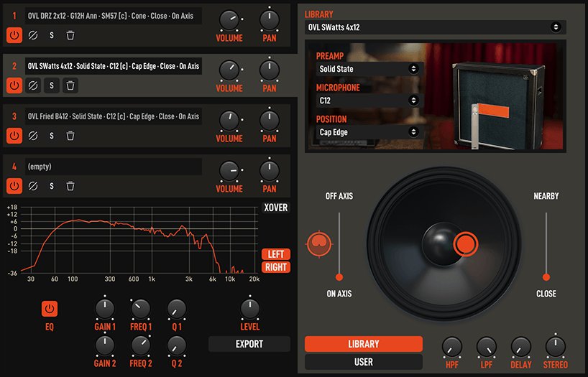Image resolution: width=588 pixels, height=377 pixels.
Task: Click the trash icon on slot 4
Action: (x=70, y=186)
